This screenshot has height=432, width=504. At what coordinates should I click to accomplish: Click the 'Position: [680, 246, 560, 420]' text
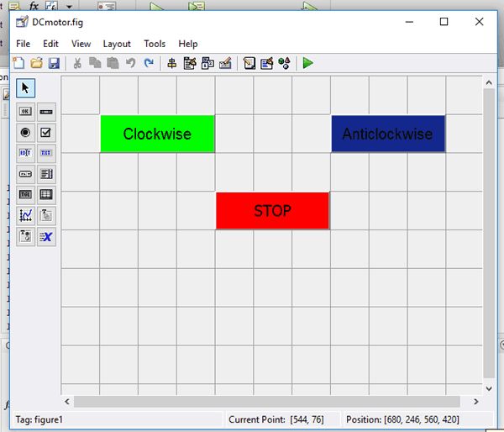pos(402,419)
